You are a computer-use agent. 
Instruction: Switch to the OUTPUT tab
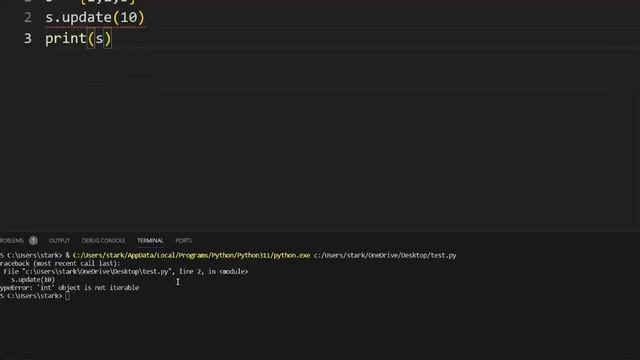click(x=59, y=240)
